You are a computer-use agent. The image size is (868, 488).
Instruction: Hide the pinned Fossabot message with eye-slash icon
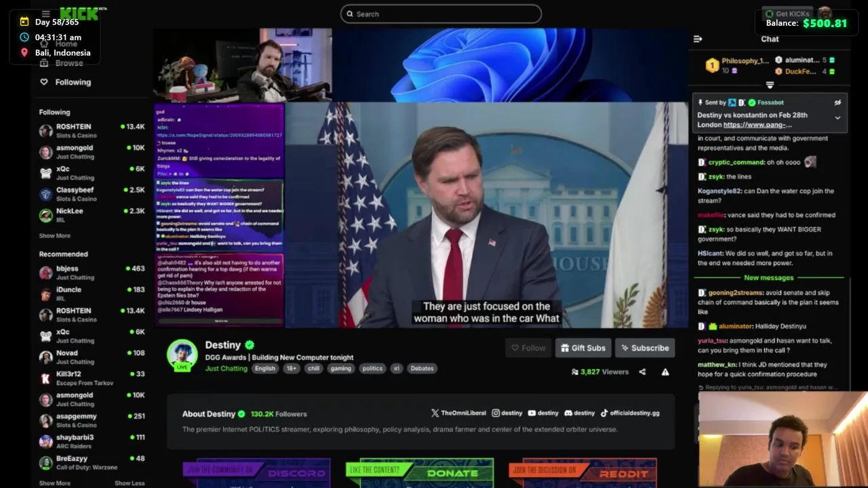click(x=837, y=103)
